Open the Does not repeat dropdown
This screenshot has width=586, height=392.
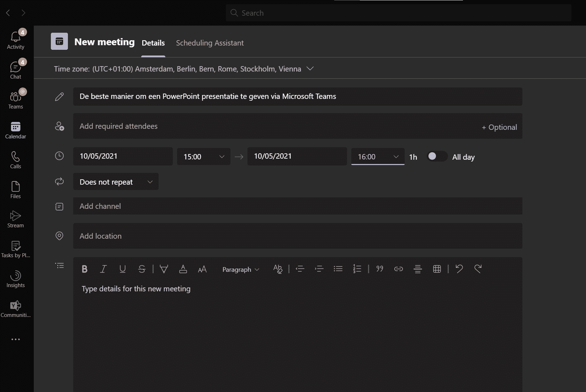pyautogui.click(x=116, y=182)
